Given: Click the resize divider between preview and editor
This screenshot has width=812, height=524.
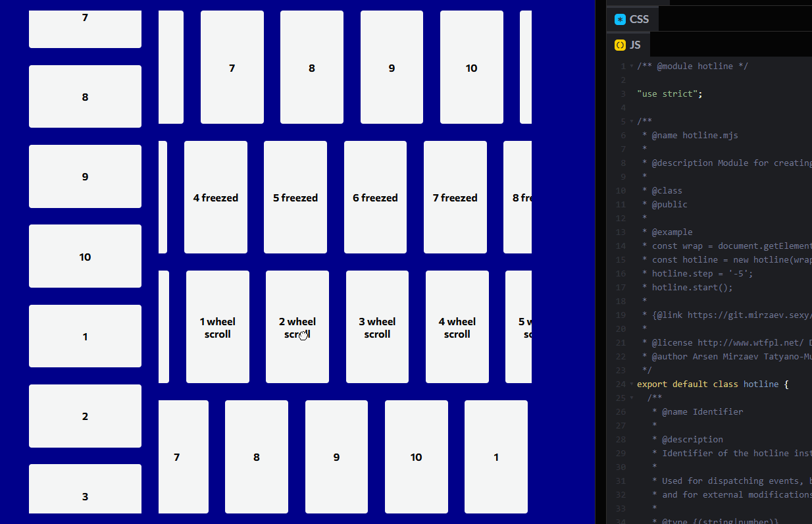Looking at the screenshot, I should pos(600,263).
